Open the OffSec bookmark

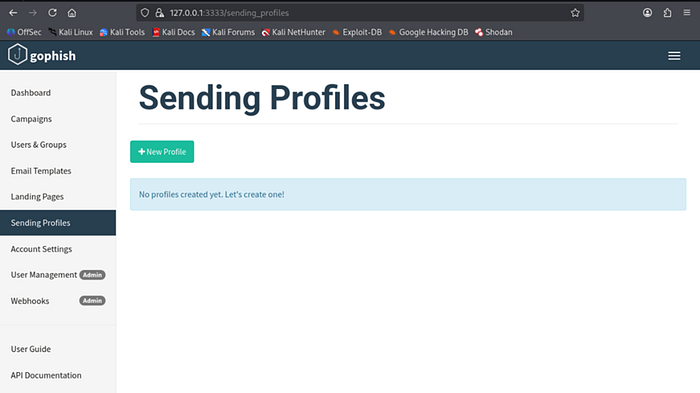pos(24,32)
